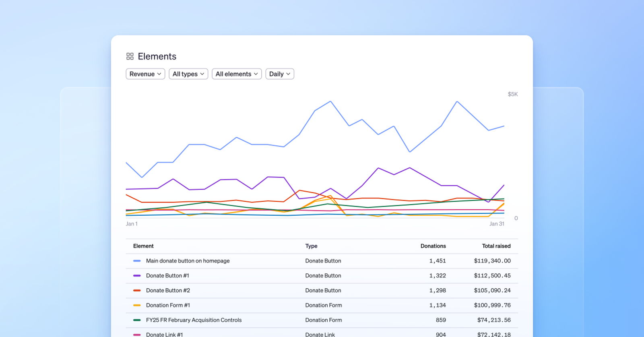Image resolution: width=644 pixels, height=337 pixels.
Task: Click the Jan 31 axis label
Action: pos(497,224)
